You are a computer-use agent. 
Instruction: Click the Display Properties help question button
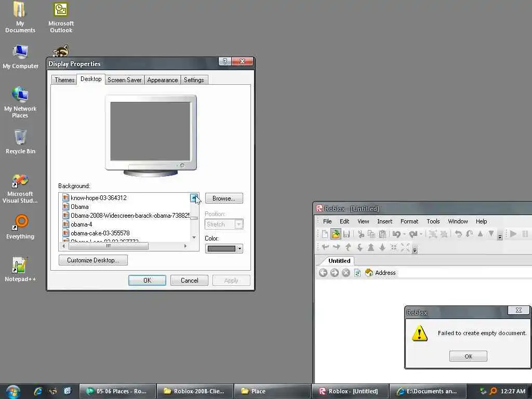[x=224, y=61]
